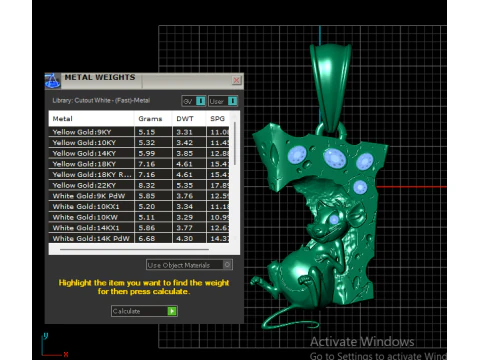480x360 pixels.
Task: Click the SPG column header
Action: pos(217,119)
